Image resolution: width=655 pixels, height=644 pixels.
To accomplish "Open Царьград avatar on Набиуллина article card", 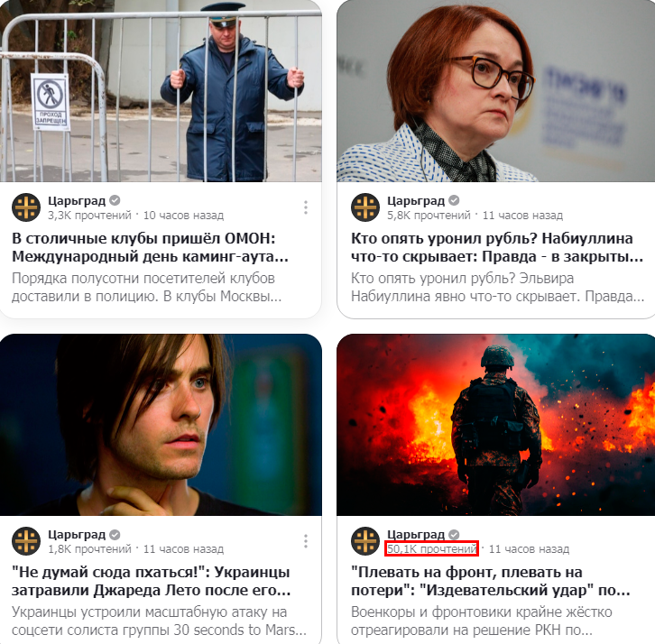I will (365, 207).
